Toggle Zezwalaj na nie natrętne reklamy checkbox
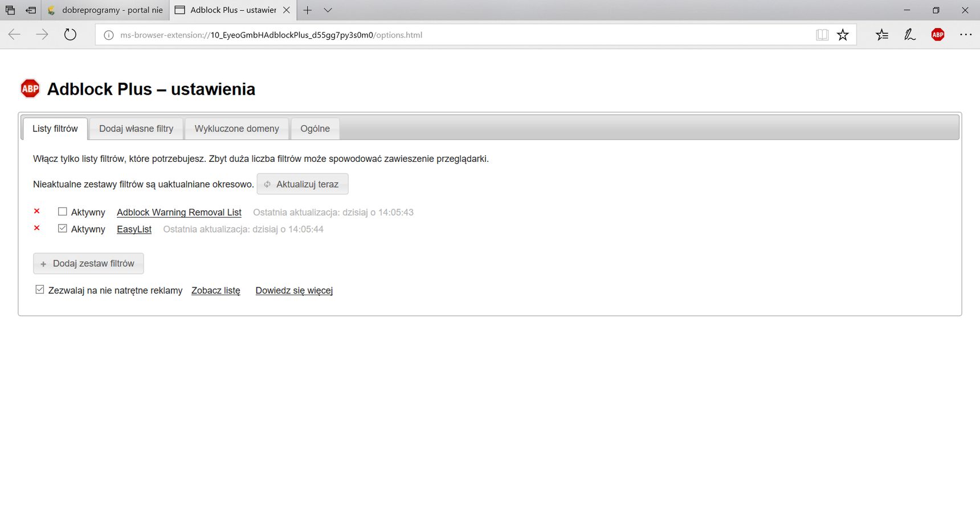Image resolution: width=980 pixels, height=526 pixels. [40, 289]
